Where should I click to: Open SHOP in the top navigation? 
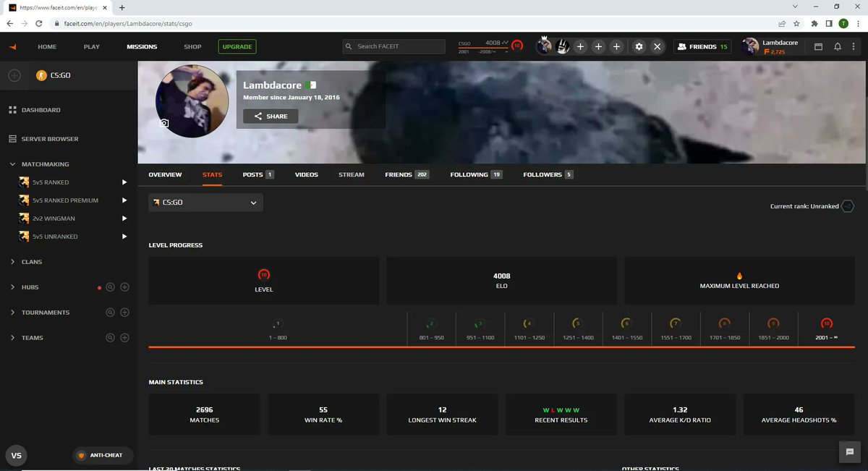point(192,46)
